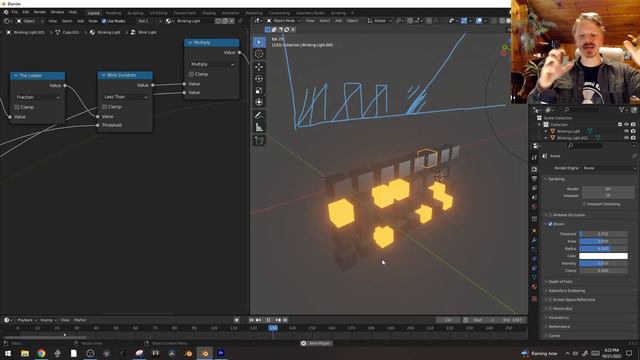The height and width of the screenshot is (360, 640).
Task: Select the Scale tool
Action: tap(259, 91)
